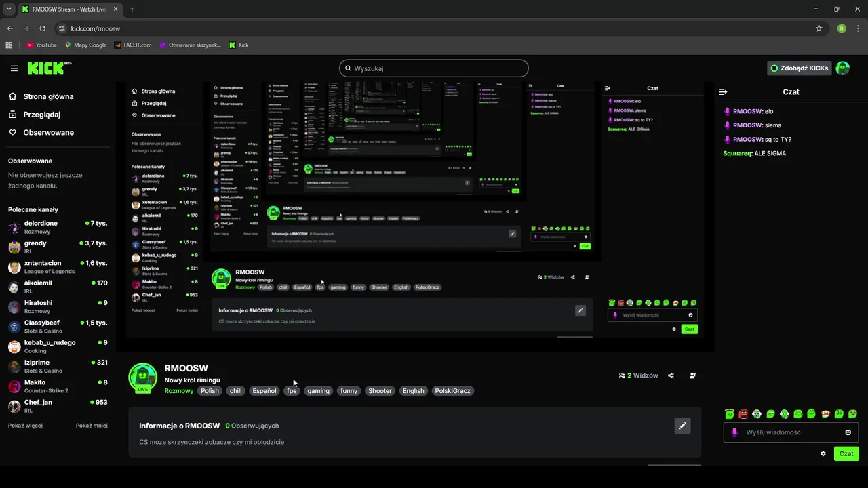This screenshot has width=868, height=488.
Task: Bookmark this page with star icon
Action: [819, 28]
